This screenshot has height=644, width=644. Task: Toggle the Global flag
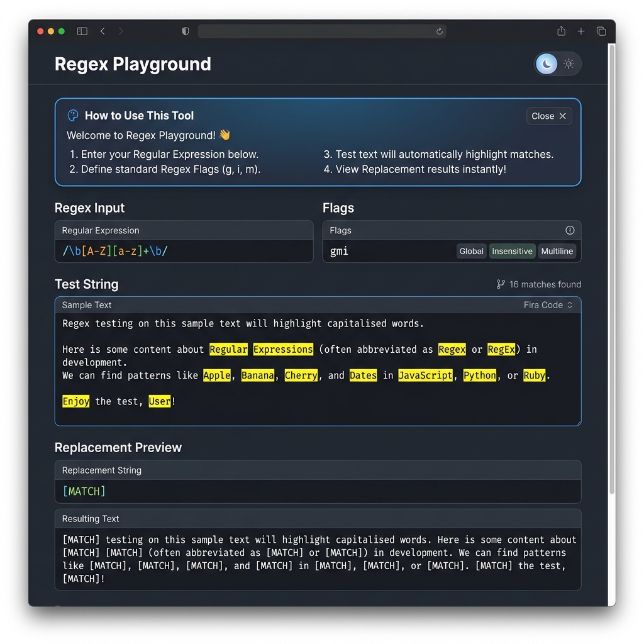(x=472, y=252)
